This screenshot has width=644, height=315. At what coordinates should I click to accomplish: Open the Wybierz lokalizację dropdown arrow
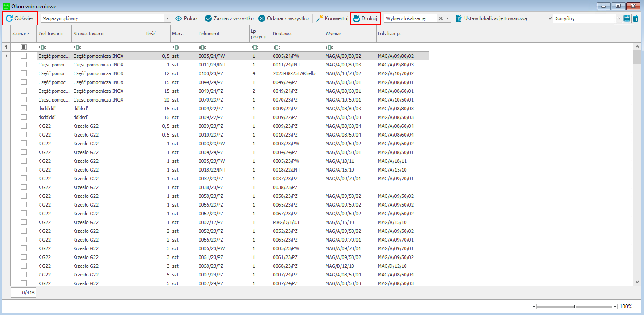(x=448, y=18)
